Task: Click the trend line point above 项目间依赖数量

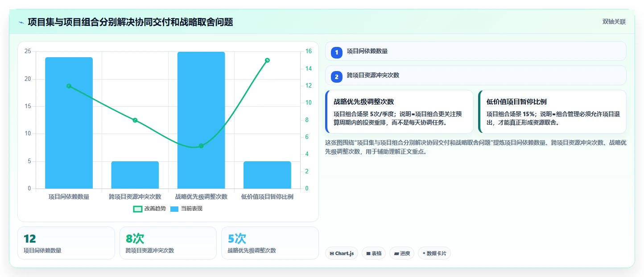Action: 69,86
